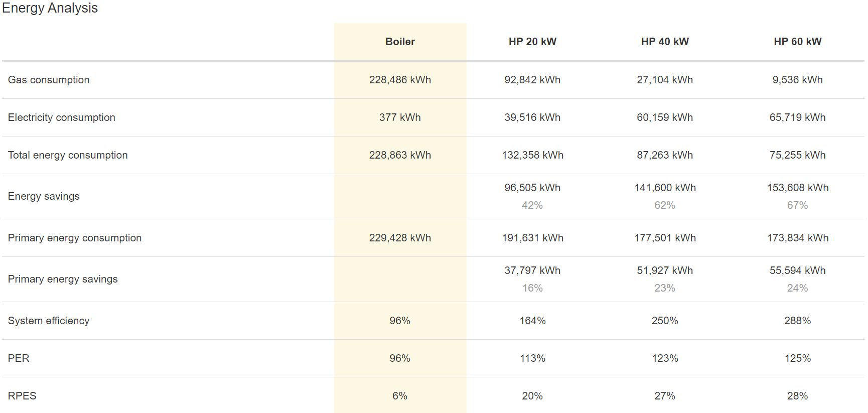The height and width of the screenshot is (413, 868).
Task: Select the Energy savings row label
Action: coord(44,196)
